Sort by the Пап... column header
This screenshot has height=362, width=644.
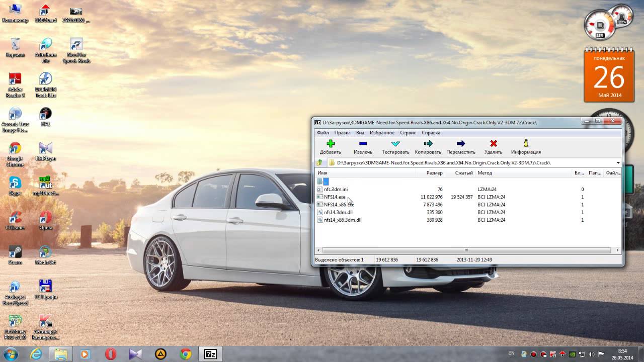[x=595, y=173]
